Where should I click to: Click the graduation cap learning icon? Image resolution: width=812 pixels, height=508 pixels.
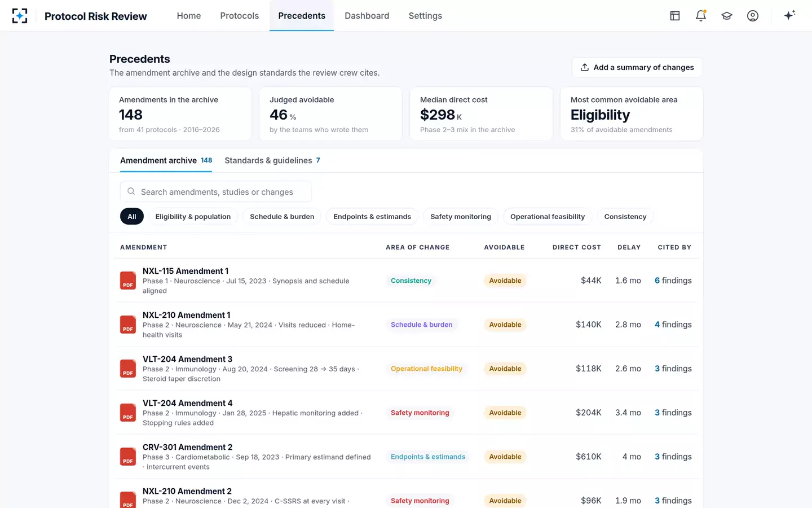[x=727, y=16]
